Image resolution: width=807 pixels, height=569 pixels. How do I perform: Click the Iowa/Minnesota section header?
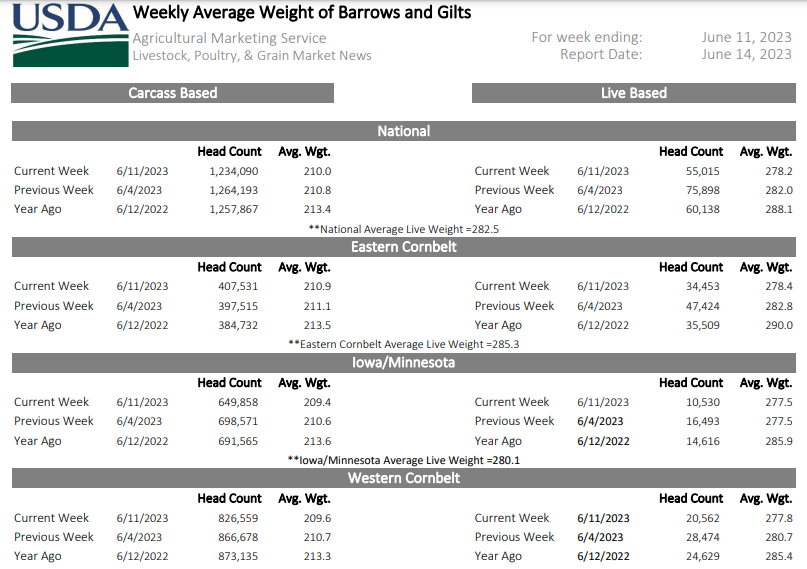tap(403, 363)
